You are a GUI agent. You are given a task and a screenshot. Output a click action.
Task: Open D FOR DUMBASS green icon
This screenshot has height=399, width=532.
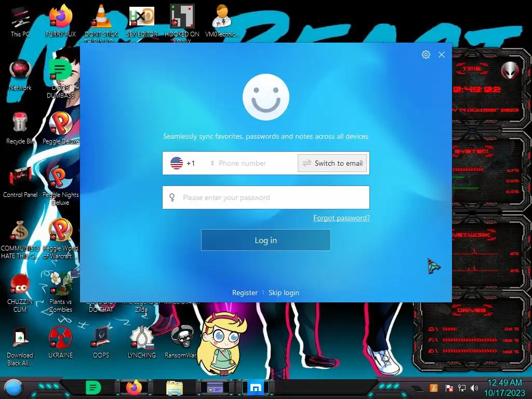click(x=60, y=79)
